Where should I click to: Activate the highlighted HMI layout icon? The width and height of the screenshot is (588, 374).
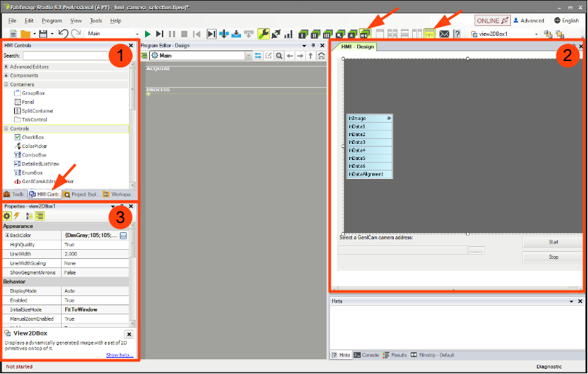click(364, 34)
